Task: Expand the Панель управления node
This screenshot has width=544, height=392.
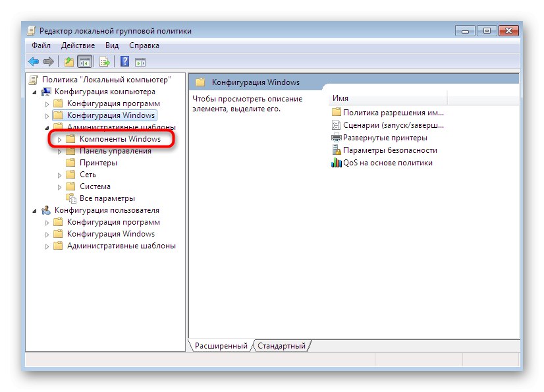Action: click(60, 151)
